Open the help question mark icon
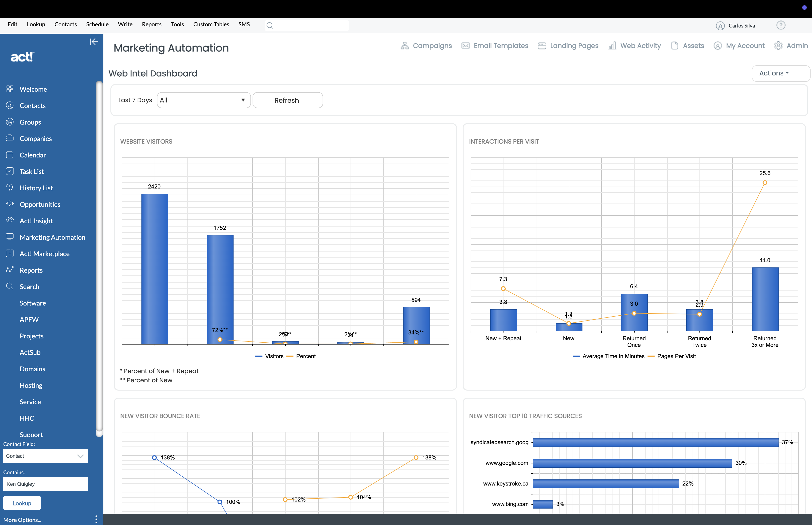 (x=781, y=25)
